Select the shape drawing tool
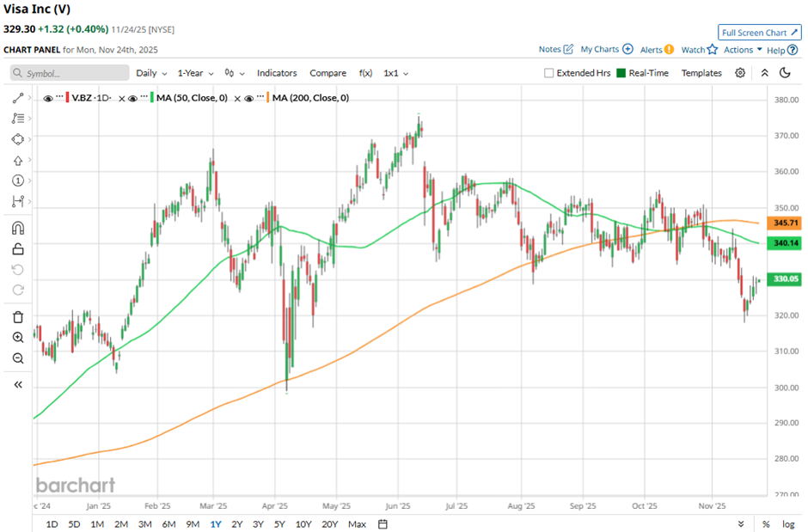Image resolution: width=808 pixels, height=532 pixels. pos(18,139)
